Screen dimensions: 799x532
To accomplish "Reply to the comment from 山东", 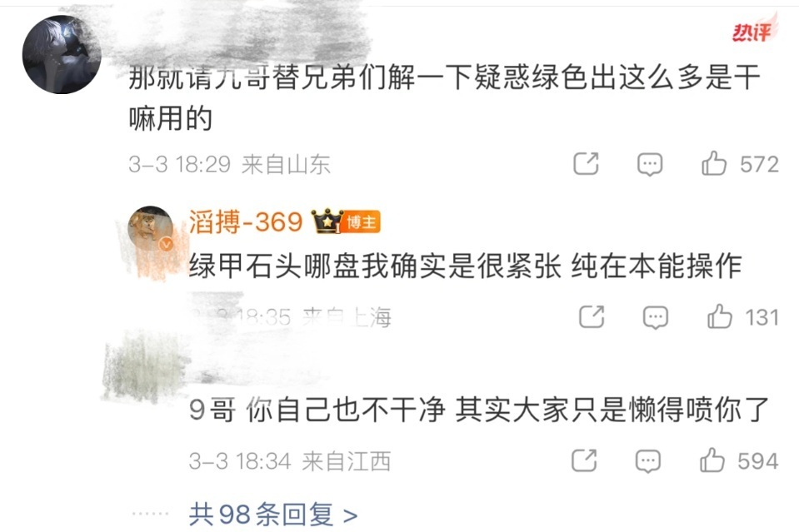I will pyautogui.click(x=650, y=165).
